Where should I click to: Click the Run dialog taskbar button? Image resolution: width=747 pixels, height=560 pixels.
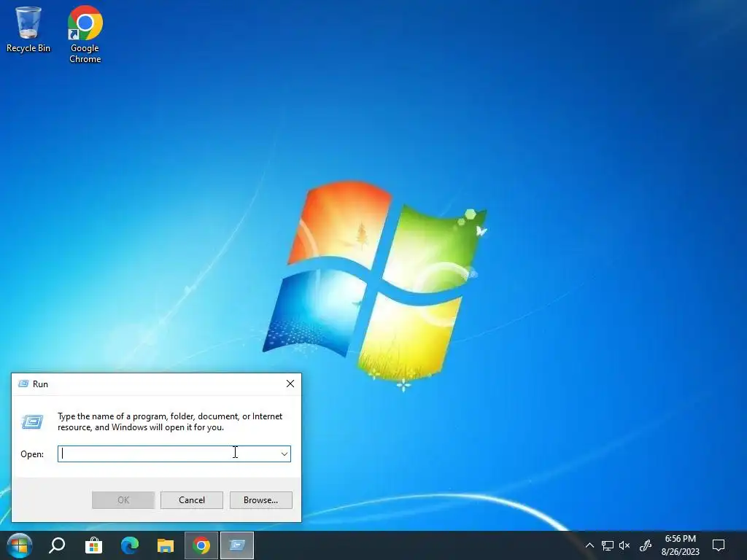(237, 545)
